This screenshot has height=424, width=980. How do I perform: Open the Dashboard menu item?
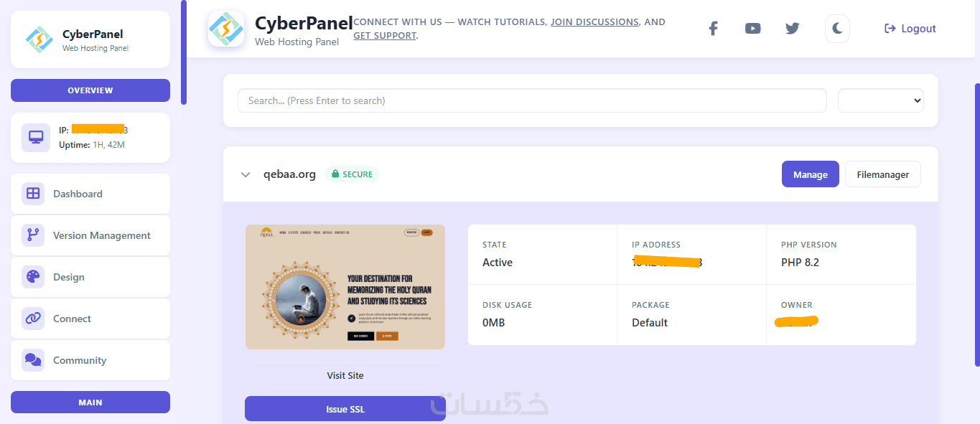[x=78, y=194]
